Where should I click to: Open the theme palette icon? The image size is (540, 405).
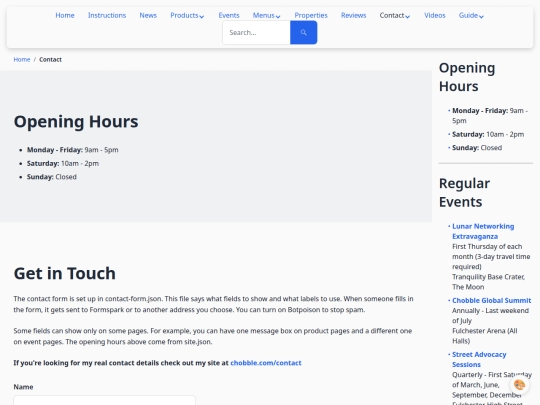click(519, 384)
